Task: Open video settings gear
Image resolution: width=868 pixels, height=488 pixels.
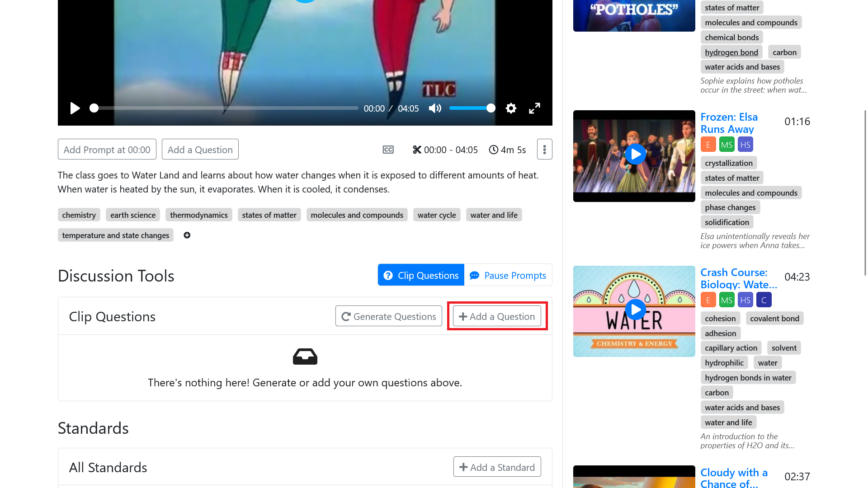Action: [x=511, y=108]
